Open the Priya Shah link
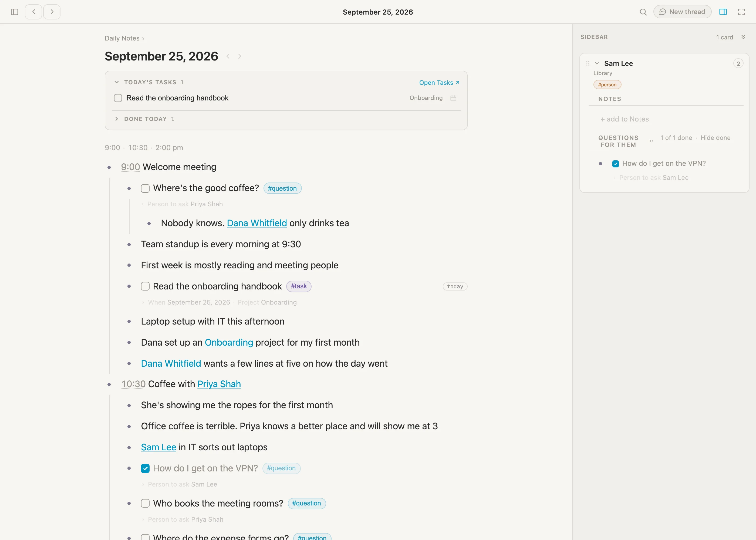Screen dimensions: 756x540 point(219,384)
